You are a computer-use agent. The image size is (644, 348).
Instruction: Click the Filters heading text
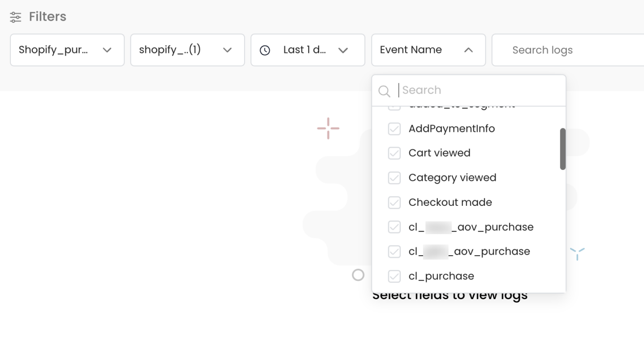[x=48, y=17]
